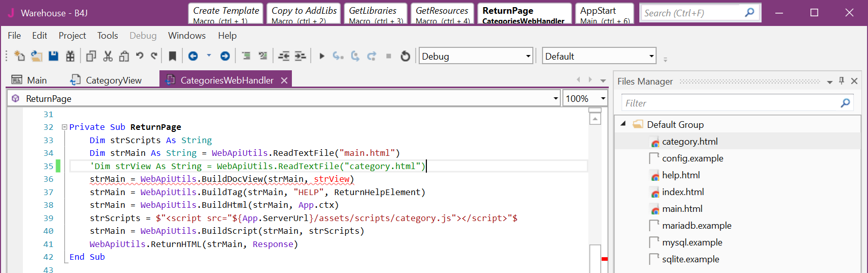Viewport: 868px width, 273px height.
Task: Click the Save file toolbar icon
Action: pos(53,56)
